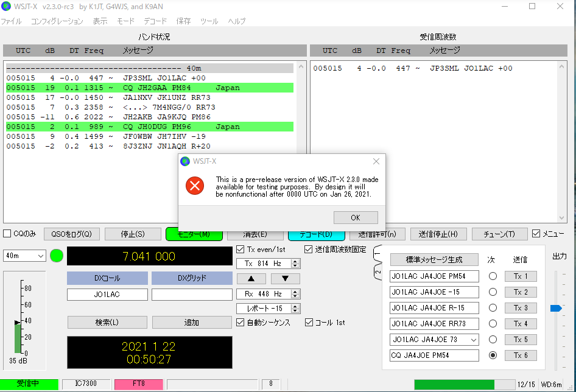This screenshot has height=392, width=576.
Task: Click the Tx 6 send button
Action: 521,355
